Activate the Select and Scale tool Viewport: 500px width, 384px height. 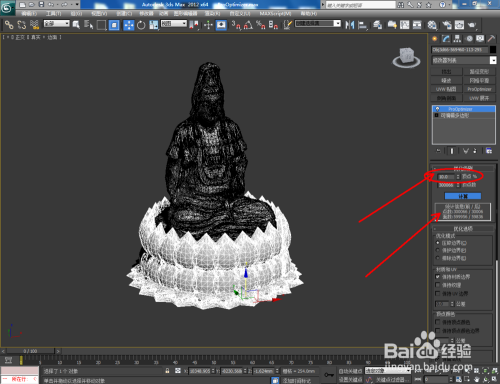(x=154, y=25)
